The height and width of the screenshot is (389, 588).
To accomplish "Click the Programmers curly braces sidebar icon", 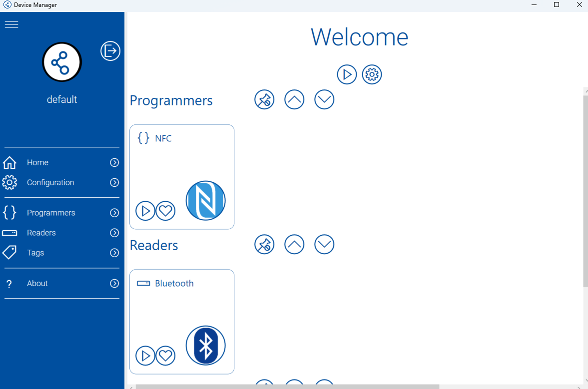I will [9, 213].
